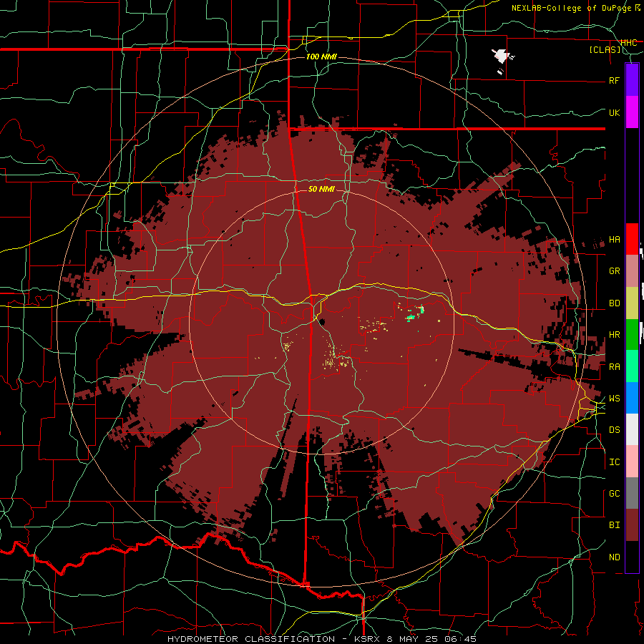Click the 'IC' legend label
Viewport: 644px width, 644px height.
point(614,462)
